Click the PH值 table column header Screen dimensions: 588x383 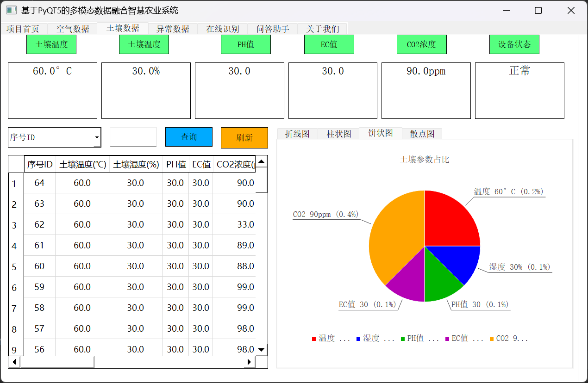pyautogui.click(x=176, y=164)
